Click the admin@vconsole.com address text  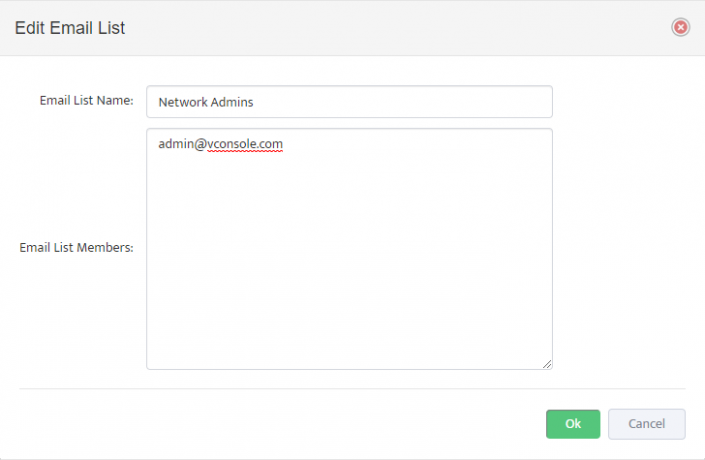point(220,144)
